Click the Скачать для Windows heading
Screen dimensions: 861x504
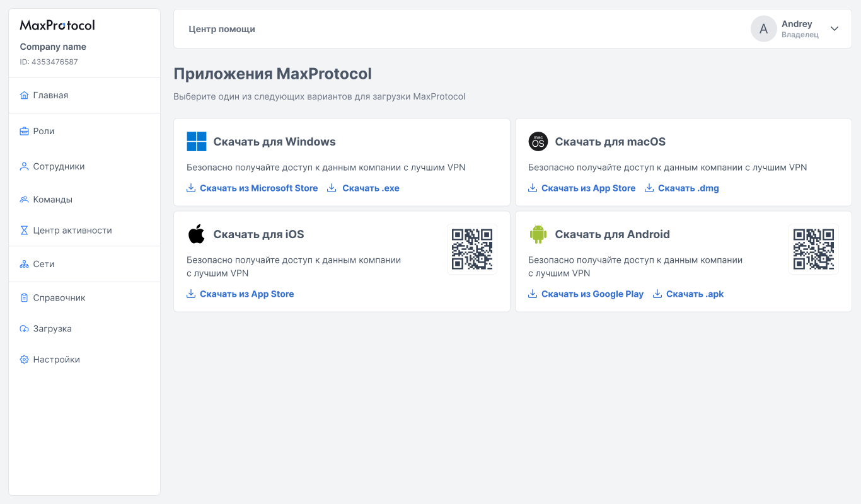point(275,142)
